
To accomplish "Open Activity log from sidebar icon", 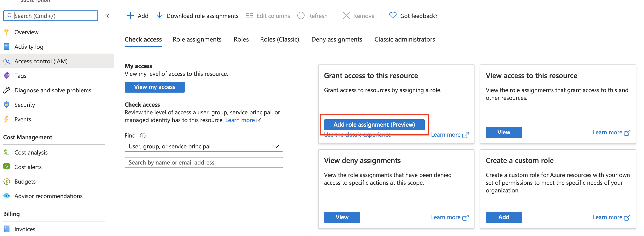I will (7, 47).
